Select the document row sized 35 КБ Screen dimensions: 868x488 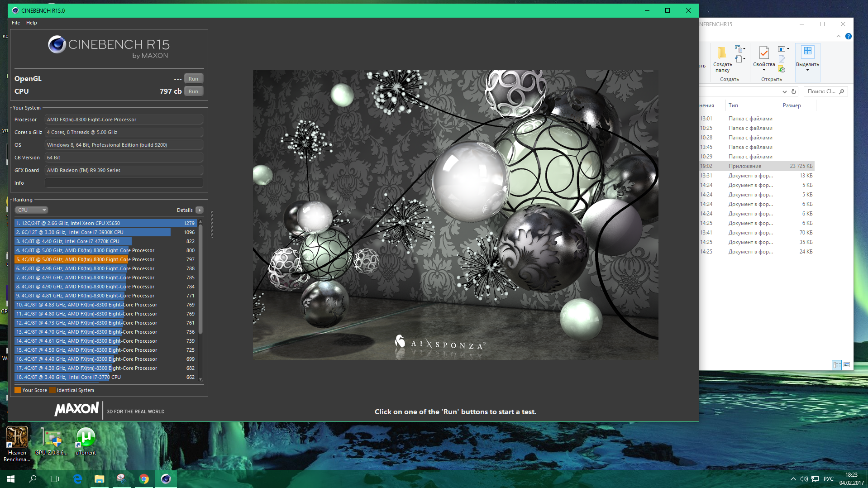point(757,242)
